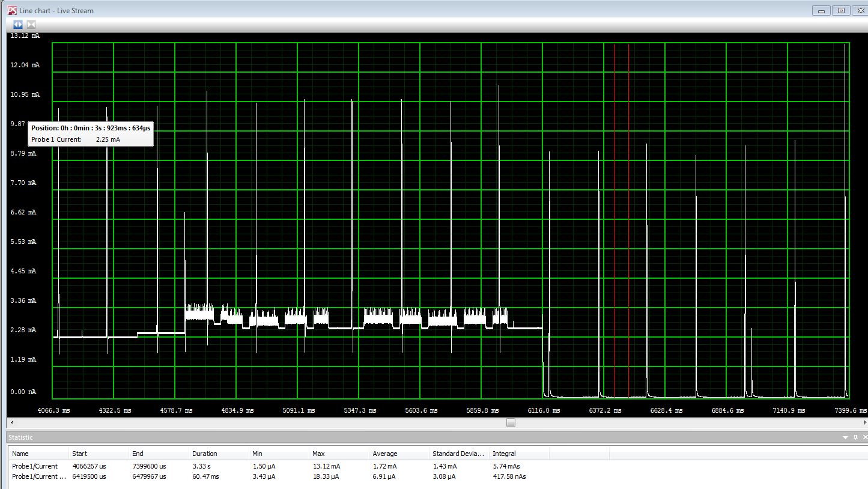This screenshot has width=868, height=489.
Task: Click the Duration cell '3.33 s'
Action: point(201,466)
